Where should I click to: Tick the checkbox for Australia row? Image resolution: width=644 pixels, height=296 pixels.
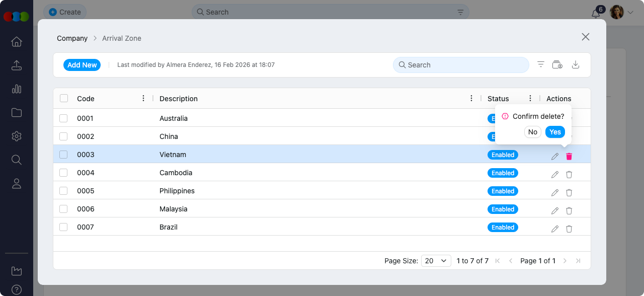coord(63,118)
